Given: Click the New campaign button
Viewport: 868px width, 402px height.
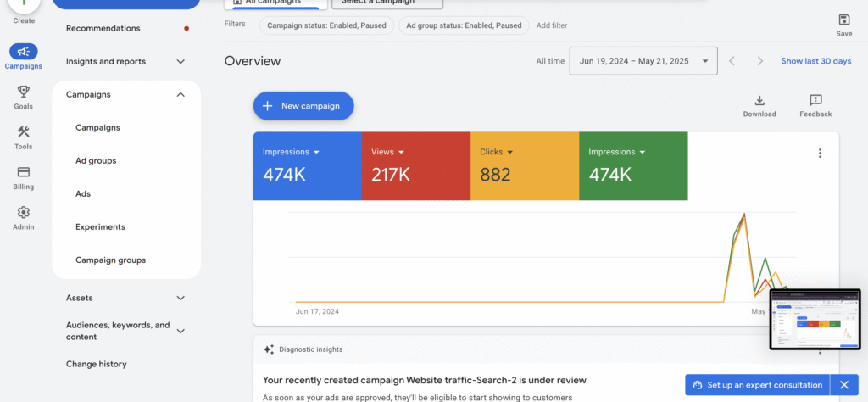Looking at the screenshot, I should point(303,106).
